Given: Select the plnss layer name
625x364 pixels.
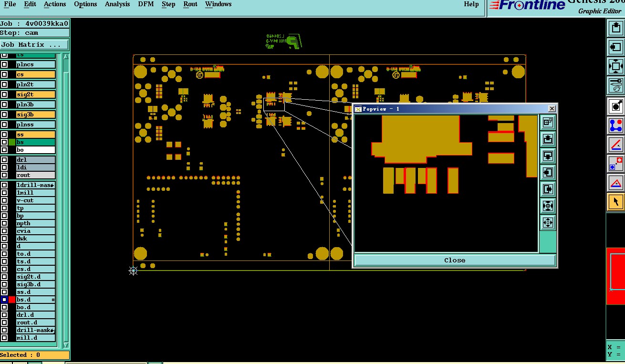Looking at the screenshot, I should (x=36, y=125).
